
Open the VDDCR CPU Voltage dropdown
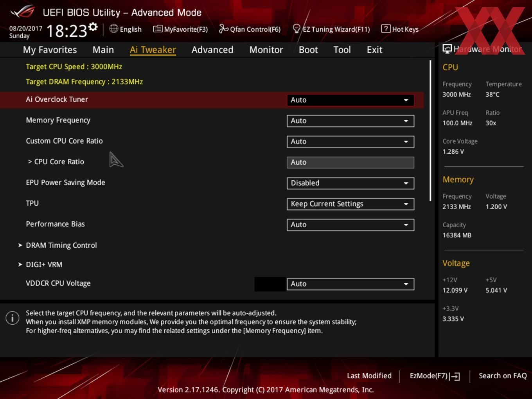(x=350, y=284)
